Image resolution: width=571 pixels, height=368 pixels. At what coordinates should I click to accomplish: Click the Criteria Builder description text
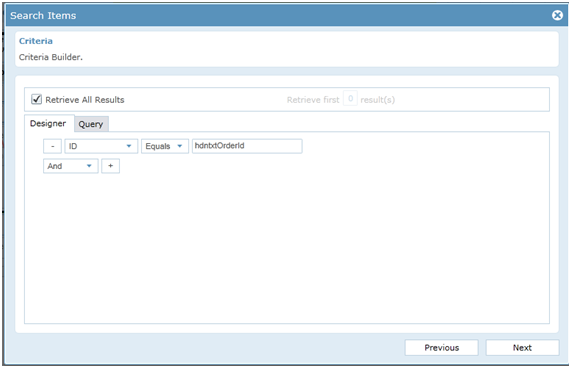[51, 57]
